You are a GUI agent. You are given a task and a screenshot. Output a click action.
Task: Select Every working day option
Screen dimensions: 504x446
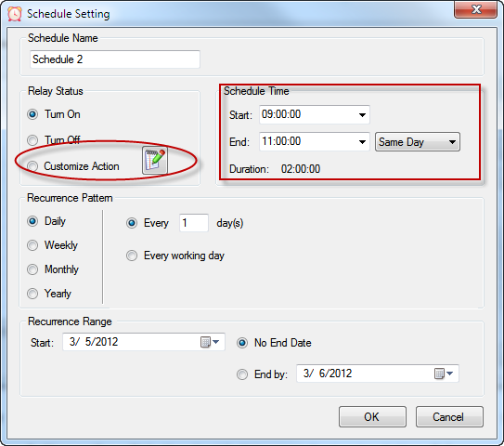click(x=132, y=256)
